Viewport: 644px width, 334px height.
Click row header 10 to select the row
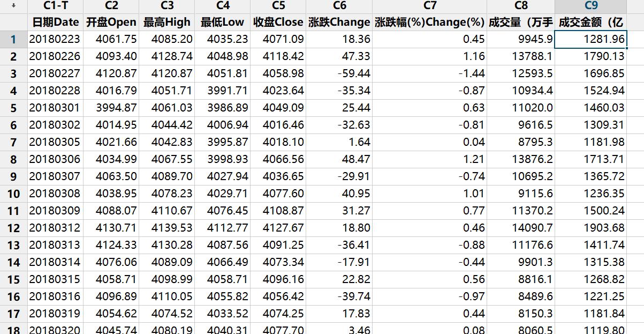point(13,195)
